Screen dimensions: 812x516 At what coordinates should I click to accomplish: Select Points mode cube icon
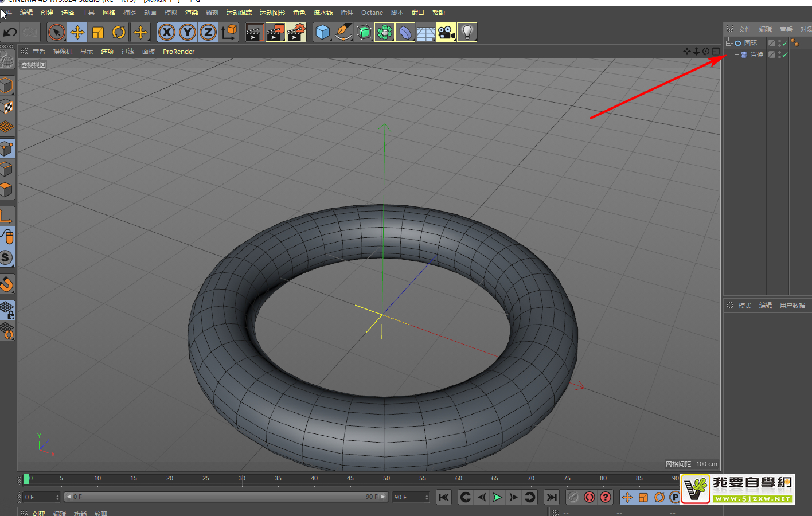pos(6,149)
